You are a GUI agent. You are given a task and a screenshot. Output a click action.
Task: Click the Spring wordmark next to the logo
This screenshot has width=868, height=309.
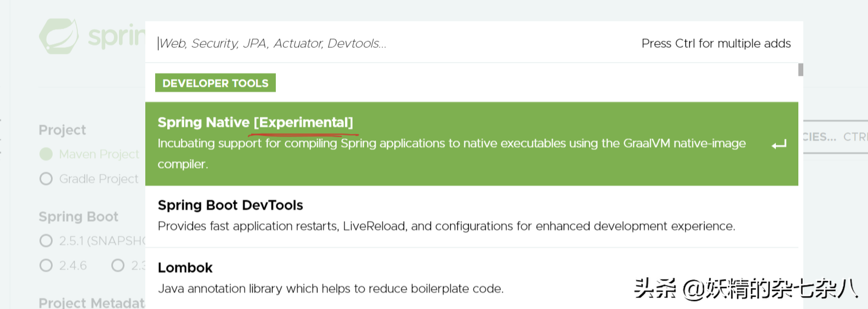pos(116,37)
